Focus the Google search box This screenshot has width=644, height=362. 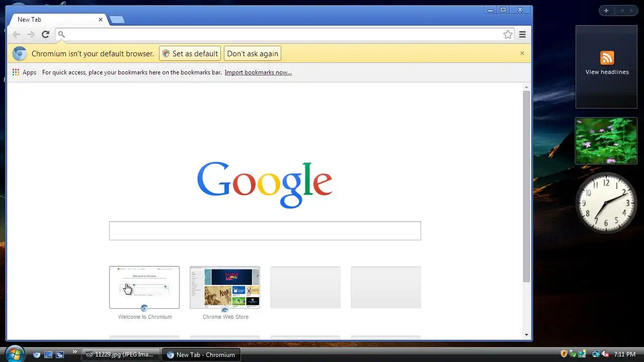(x=265, y=231)
